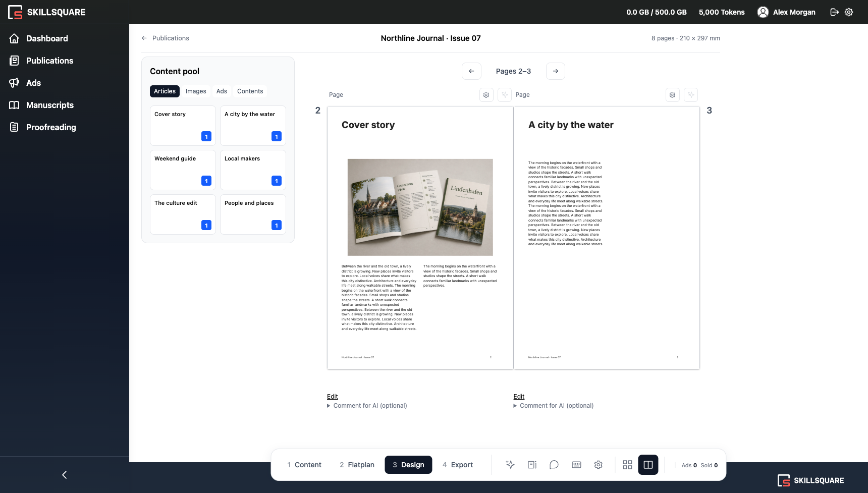Click the Edit link under page 3
The width and height of the screenshot is (868, 493).
pyautogui.click(x=519, y=397)
